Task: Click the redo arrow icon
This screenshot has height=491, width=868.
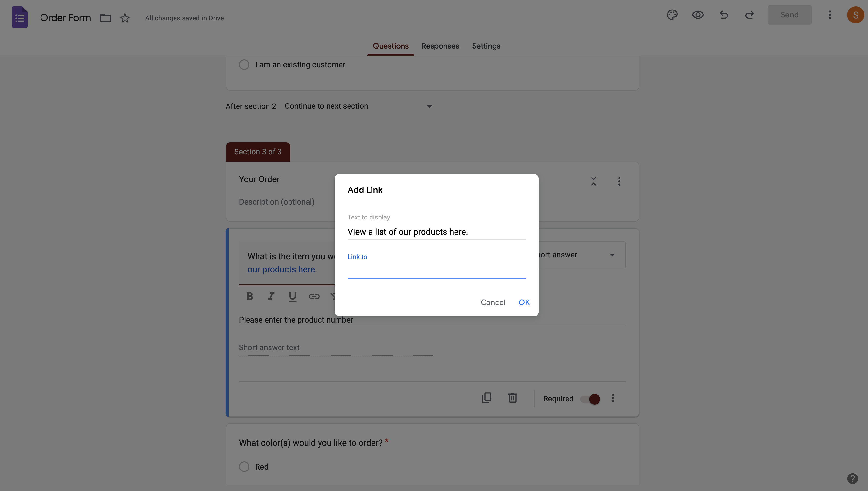Action: tap(749, 15)
